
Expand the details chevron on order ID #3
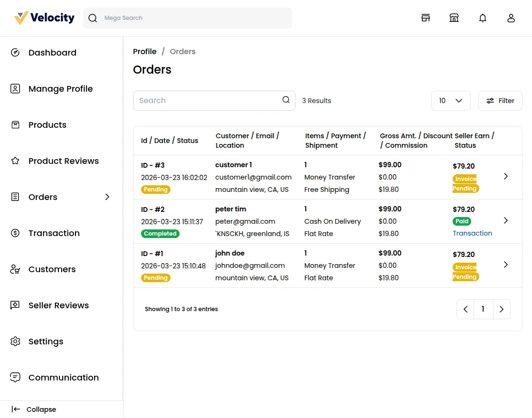tap(505, 176)
